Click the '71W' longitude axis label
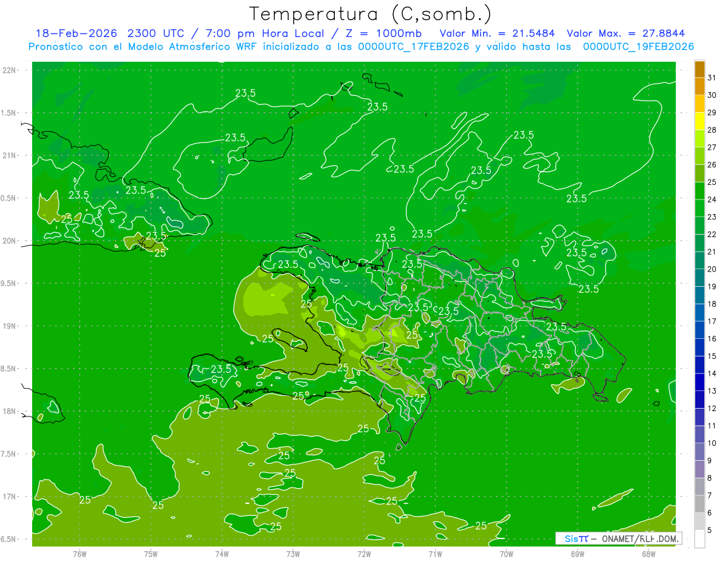 coord(435,554)
